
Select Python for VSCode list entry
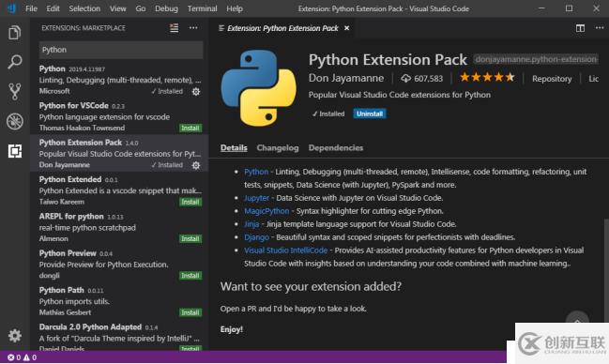click(x=119, y=116)
